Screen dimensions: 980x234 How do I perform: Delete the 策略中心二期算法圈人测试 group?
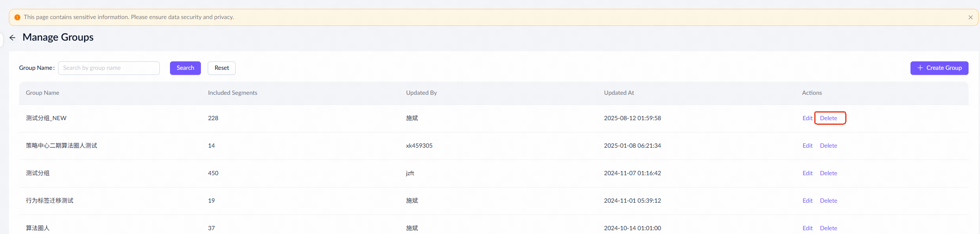click(x=828, y=146)
